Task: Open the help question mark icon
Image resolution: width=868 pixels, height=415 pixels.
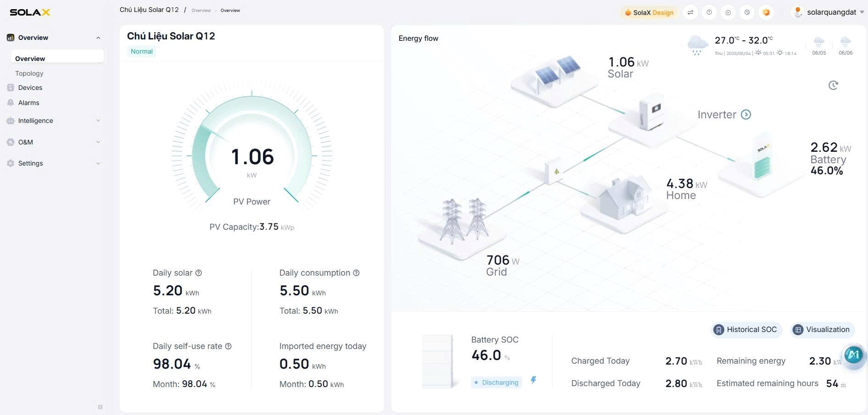Action: [x=709, y=12]
